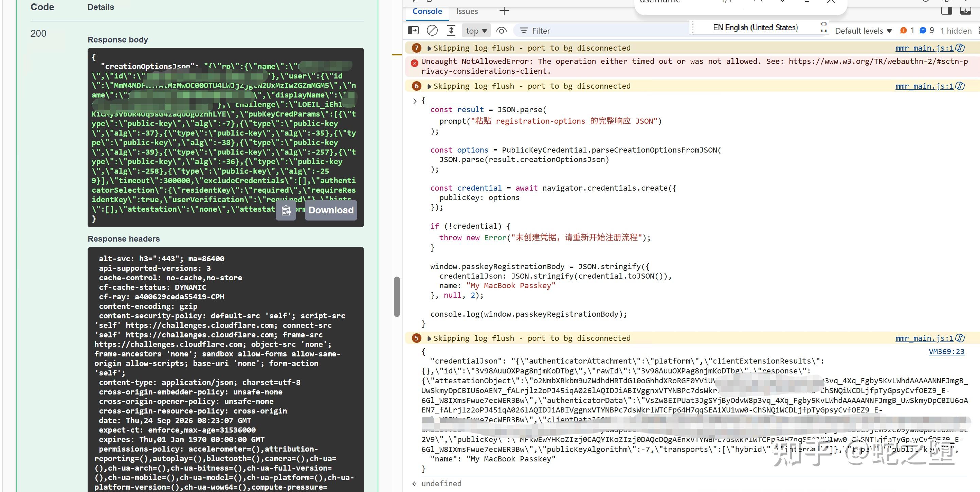The image size is (980, 492).
Task: Open mmr_main.js:1 link of count-6 message
Action: (924, 86)
